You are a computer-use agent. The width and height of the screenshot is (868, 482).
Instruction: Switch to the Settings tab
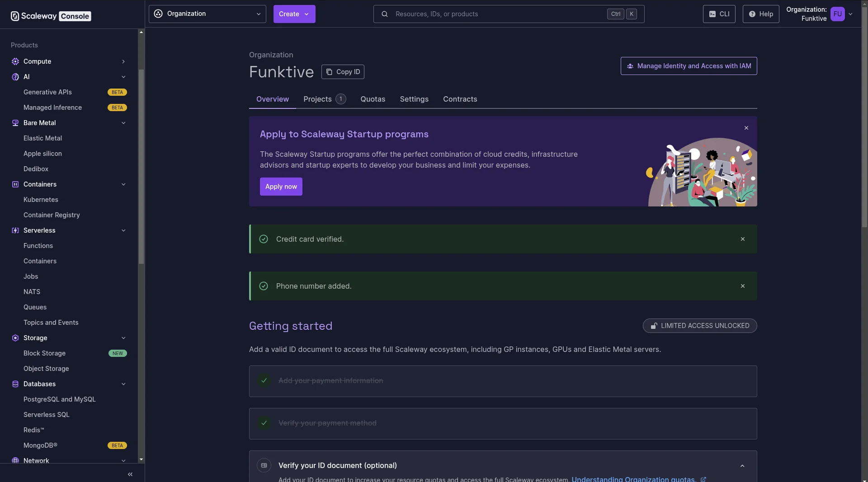click(x=414, y=99)
